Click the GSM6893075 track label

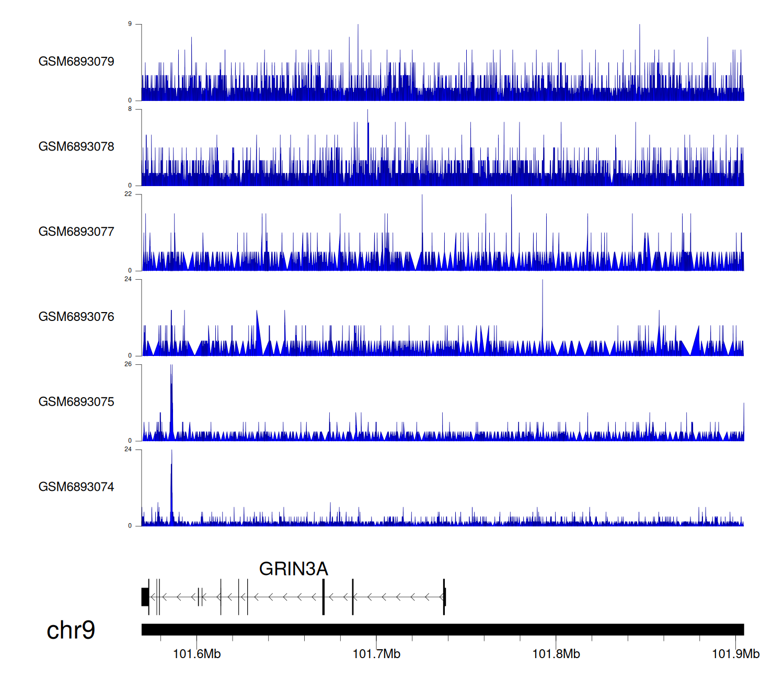(x=76, y=402)
